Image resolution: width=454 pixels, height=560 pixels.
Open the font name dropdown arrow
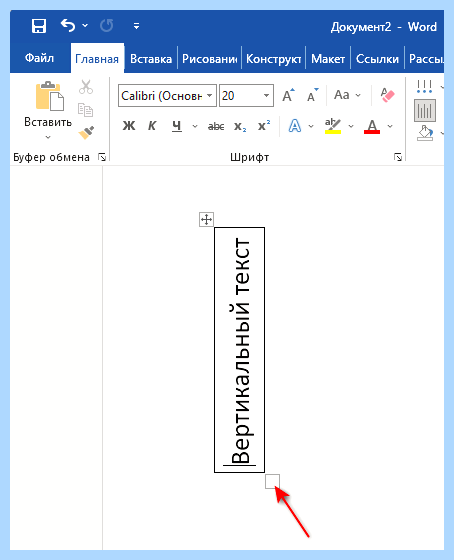pyautogui.click(x=210, y=96)
